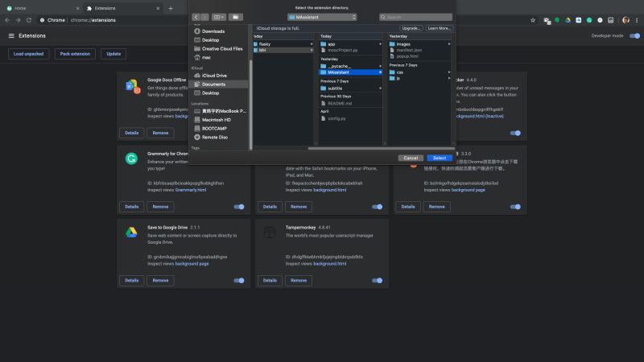Toggle Developer mode switch
The width and height of the screenshot is (644, 362).
point(634,35)
